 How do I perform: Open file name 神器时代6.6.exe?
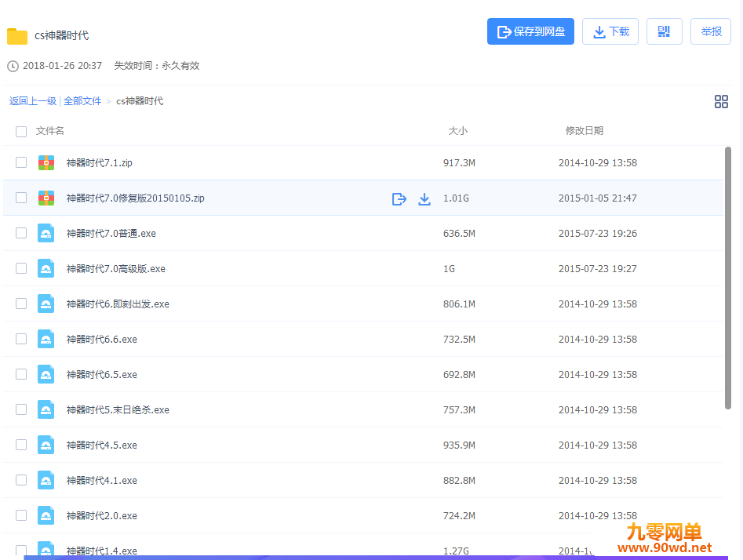click(102, 340)
